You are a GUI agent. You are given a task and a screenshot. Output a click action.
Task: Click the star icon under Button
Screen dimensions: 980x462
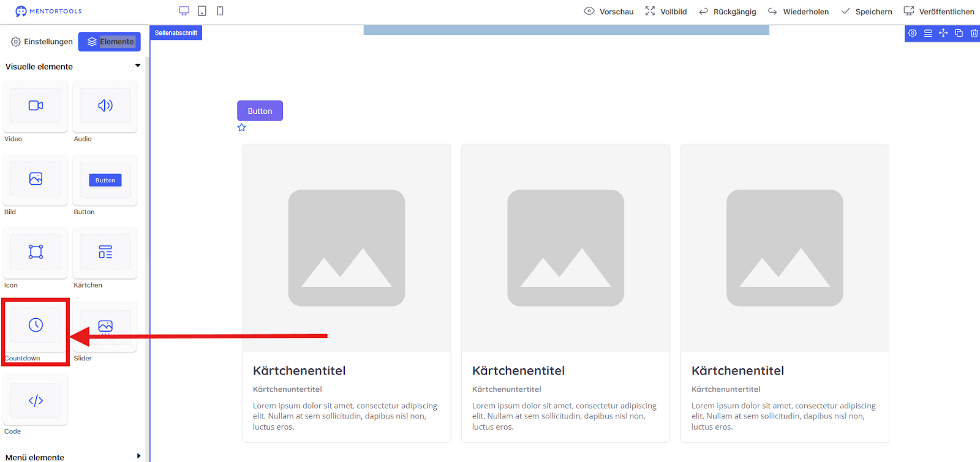pos(242,127)
